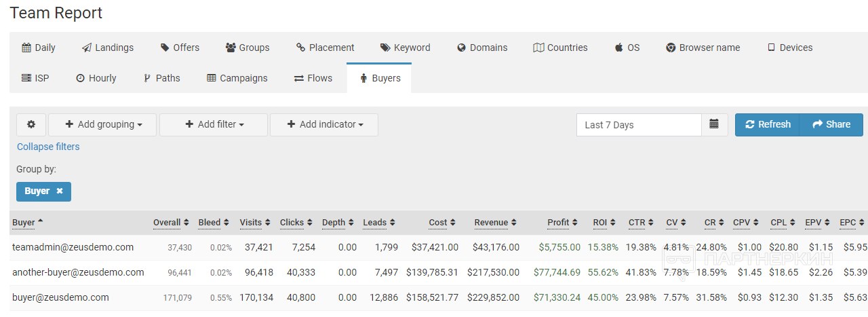Expand the Add filter dropdown
This screenshot has width=868, height=317.
(x=214, y=125)
